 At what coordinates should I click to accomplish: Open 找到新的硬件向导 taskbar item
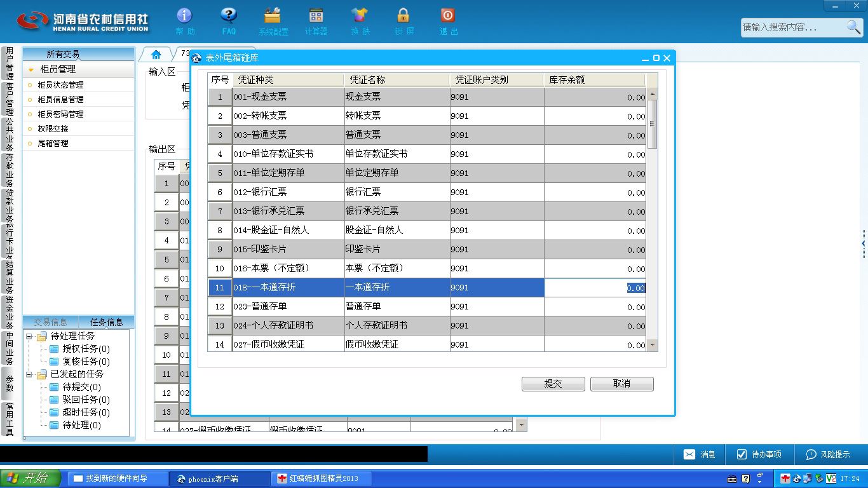118,478
